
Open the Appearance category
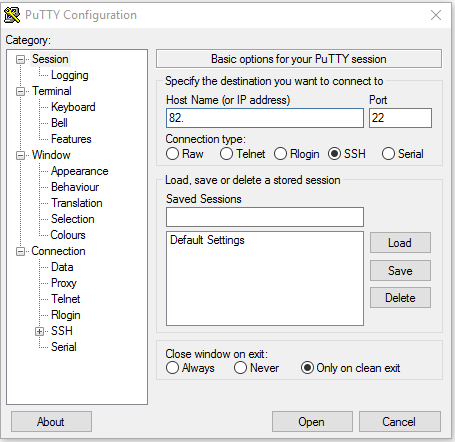80,171
